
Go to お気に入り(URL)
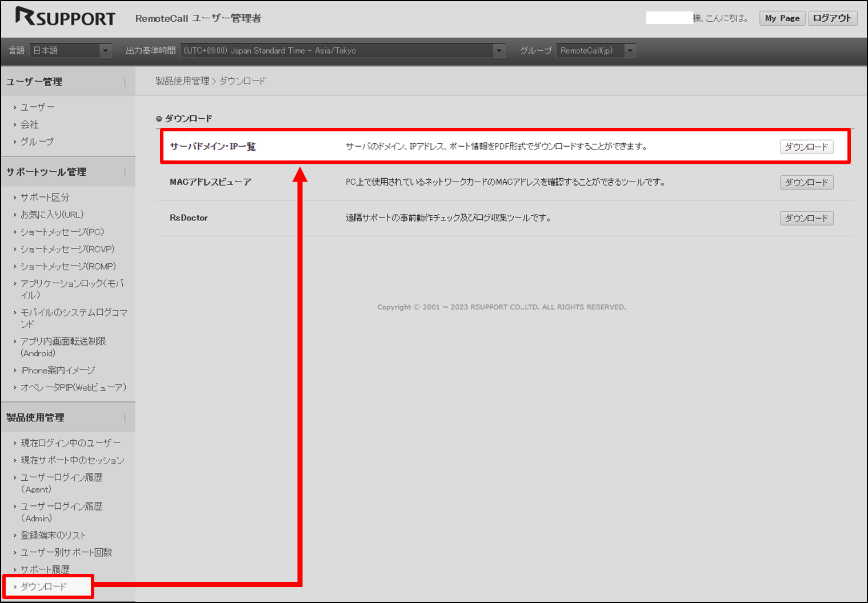click(x=52, y=214)
